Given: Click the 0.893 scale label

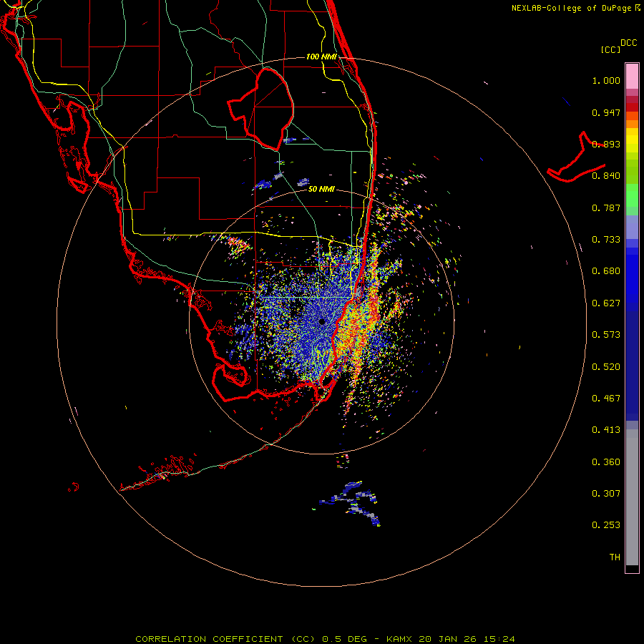Looking at the screenshot, I should pyautogui.click(x=606, y=144).
